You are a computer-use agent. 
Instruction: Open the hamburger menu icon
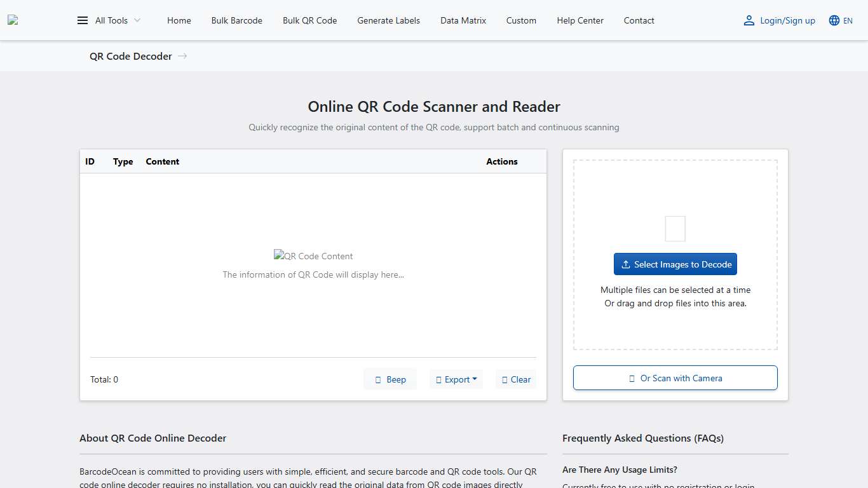tap(83, 20)
